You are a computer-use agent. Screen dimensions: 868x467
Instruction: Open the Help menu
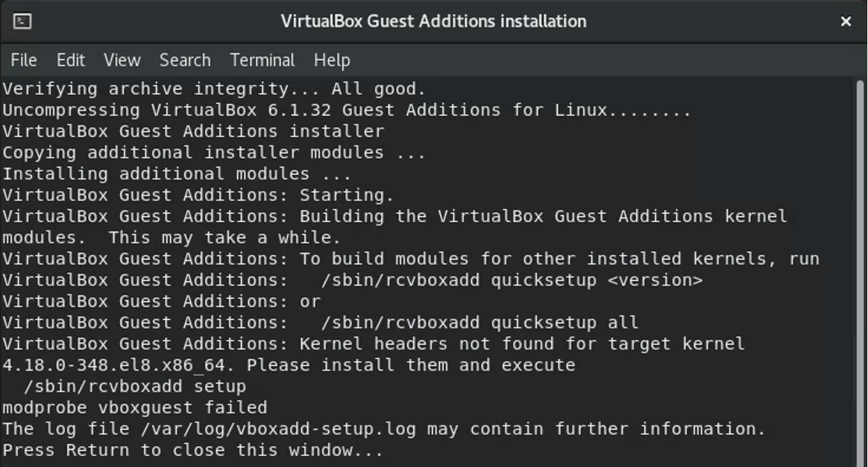point(332,60)
